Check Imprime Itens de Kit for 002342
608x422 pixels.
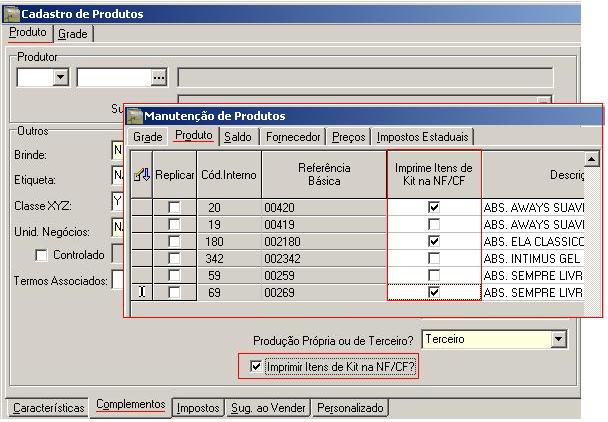click(x=434, y=258)
